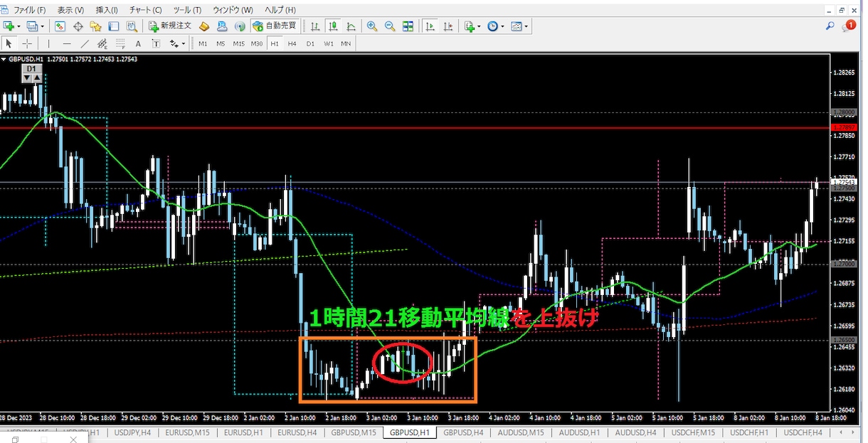Tile chart windows with grid icon
Viewport: 868px width, 443px height.
(408, 26)
